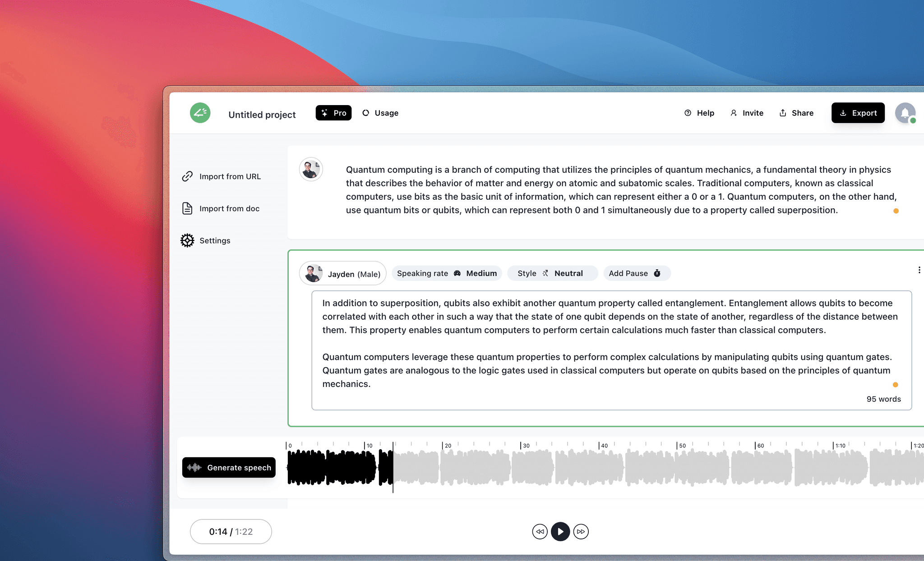Open the three-dot menu on Jayden's block
Viewport: 924px width, 561px height.
pyautogui.click(x=919, y=270)
